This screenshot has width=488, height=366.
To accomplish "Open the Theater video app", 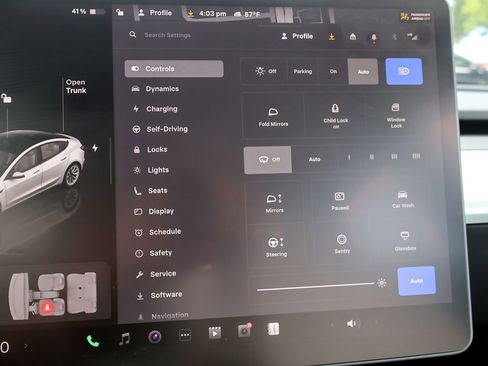I will pos(215,333).
